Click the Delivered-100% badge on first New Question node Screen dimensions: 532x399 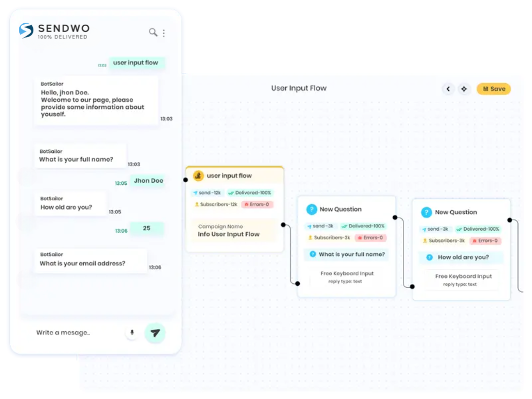pos(363,226)
